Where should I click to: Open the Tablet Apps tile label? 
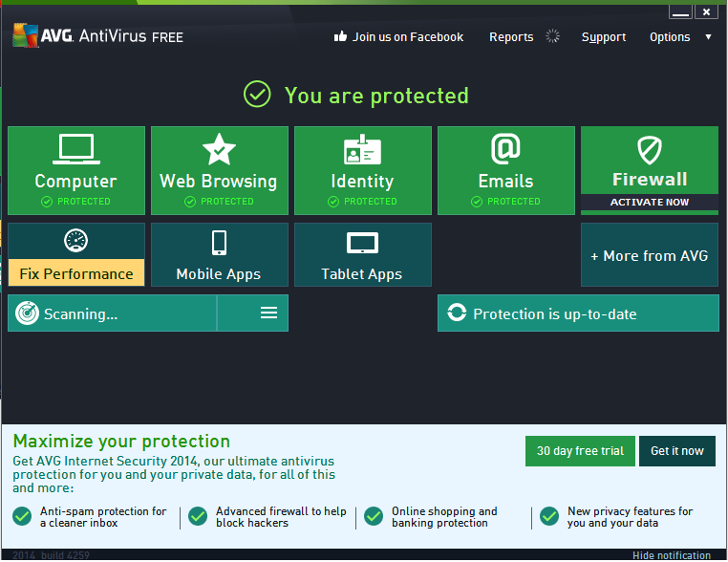coord(362,274)
